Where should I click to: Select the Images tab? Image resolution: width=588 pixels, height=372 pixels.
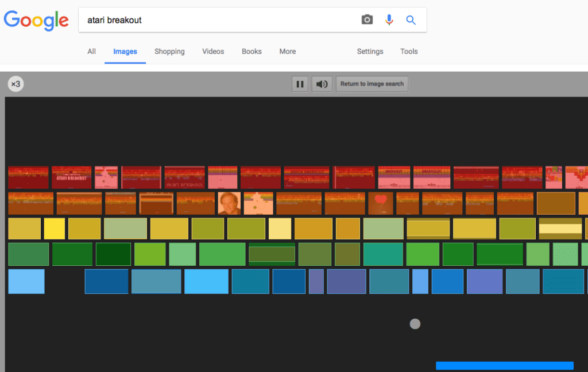coord(125,51)
